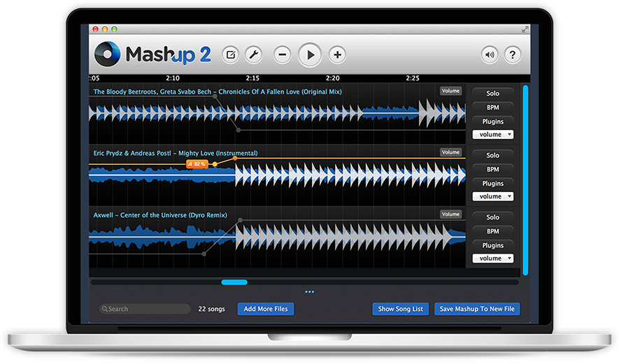Open Plugins for the Axwell track
This screenshot has width=619, height=364.
492,245
